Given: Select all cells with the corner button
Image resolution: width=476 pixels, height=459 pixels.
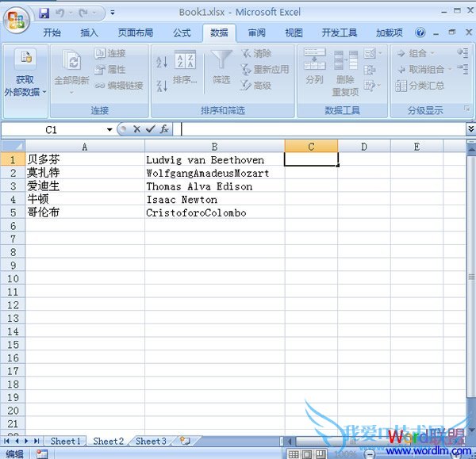Looking at the screenshot, I should 13,147.
